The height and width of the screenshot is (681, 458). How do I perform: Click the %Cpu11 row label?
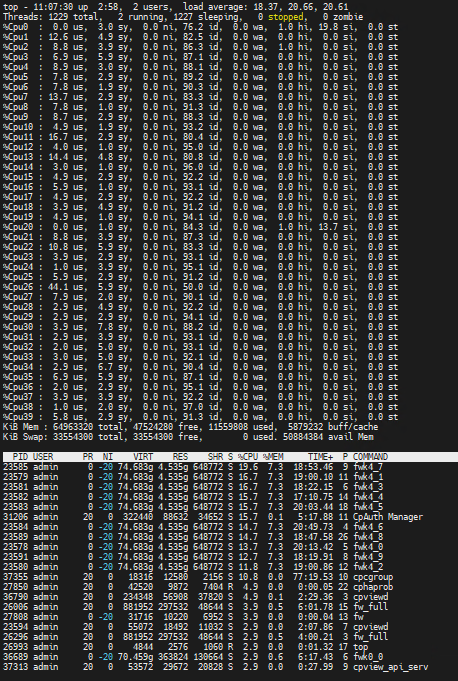[x=18, y=137]
